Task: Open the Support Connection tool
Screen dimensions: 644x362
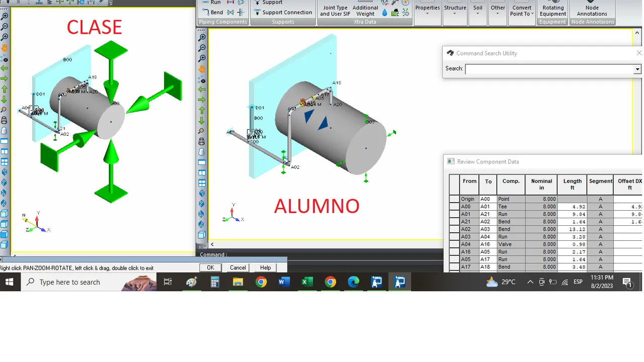Action: point(283,13)
